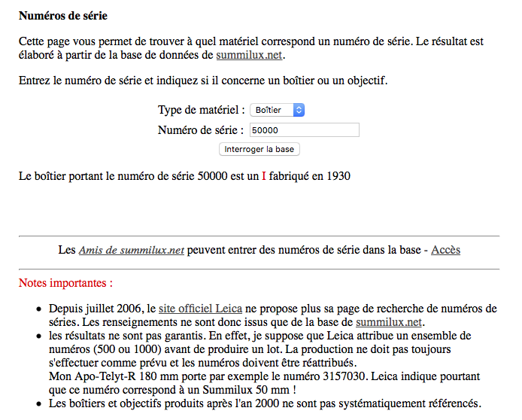
Task: Click the Interroger la base button
Action: click(x=259, y=149)
